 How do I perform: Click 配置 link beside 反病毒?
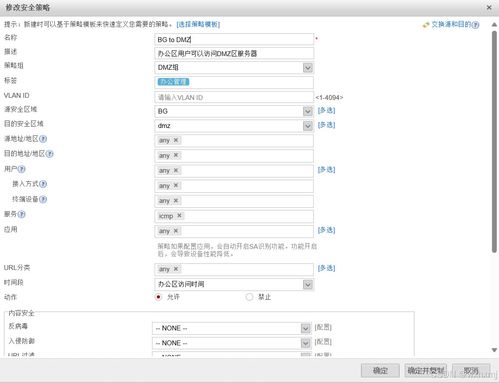coord(323,327)
